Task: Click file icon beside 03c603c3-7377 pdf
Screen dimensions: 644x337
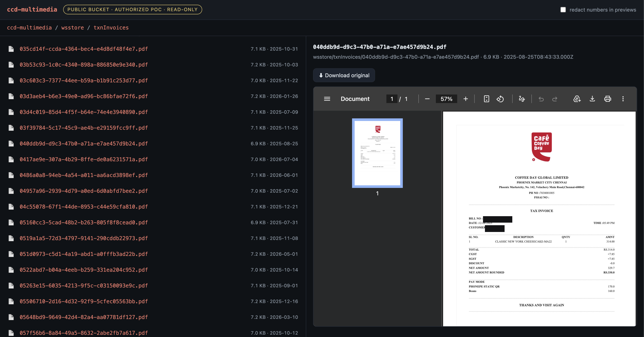Action: 11,81
